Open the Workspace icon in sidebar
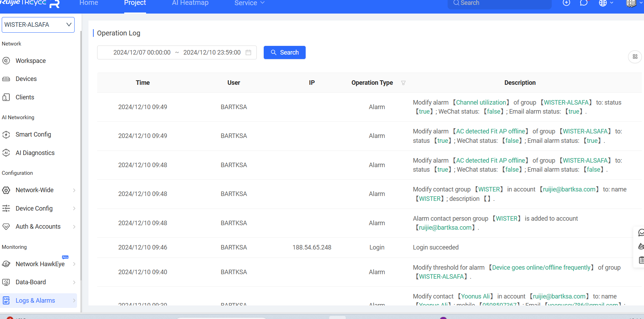The height and width of the screenshot is (319, 644). pos(6,61)
